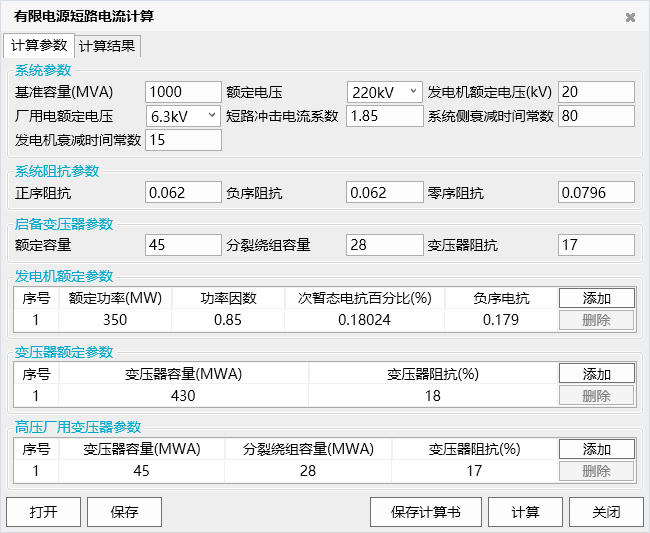Viewport: 650px width, 533px height.
Task: Click the 基准容量(MVA) input field
Action: tap(183, 92)
